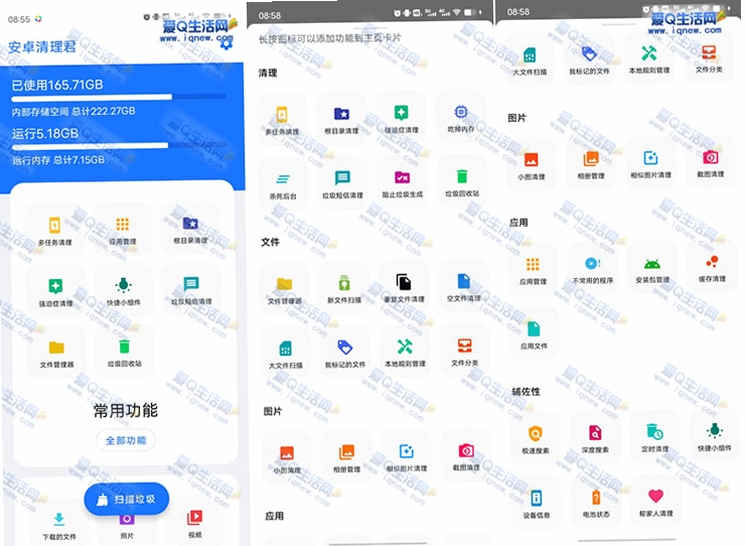This screenshot has height=546, width=745.
Task: Open 多任务清理 on the left home screen
Action: click(55, 230)
